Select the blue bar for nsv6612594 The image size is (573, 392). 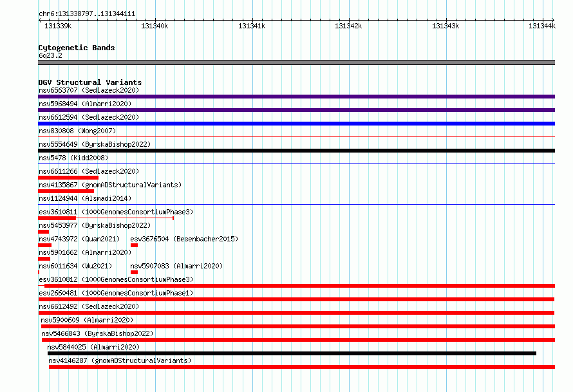(296, 124)
